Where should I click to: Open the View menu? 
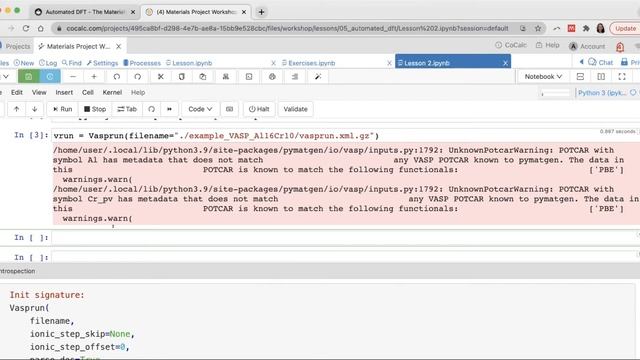(39, 92)
